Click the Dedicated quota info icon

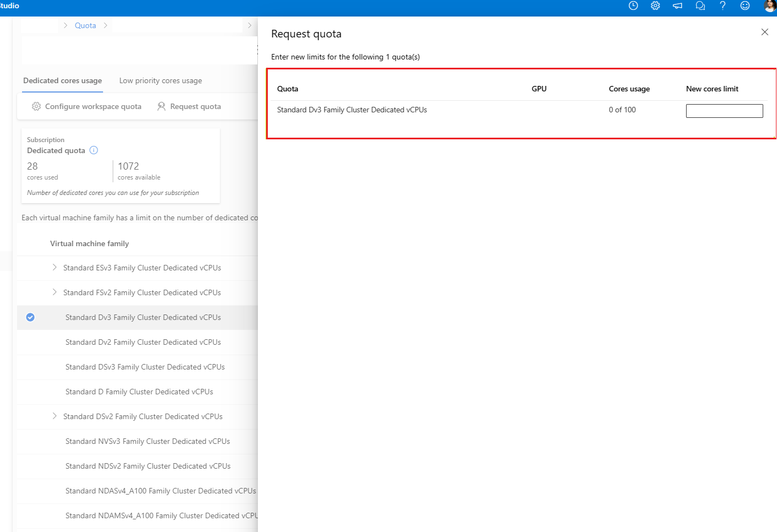coord(94,150)
